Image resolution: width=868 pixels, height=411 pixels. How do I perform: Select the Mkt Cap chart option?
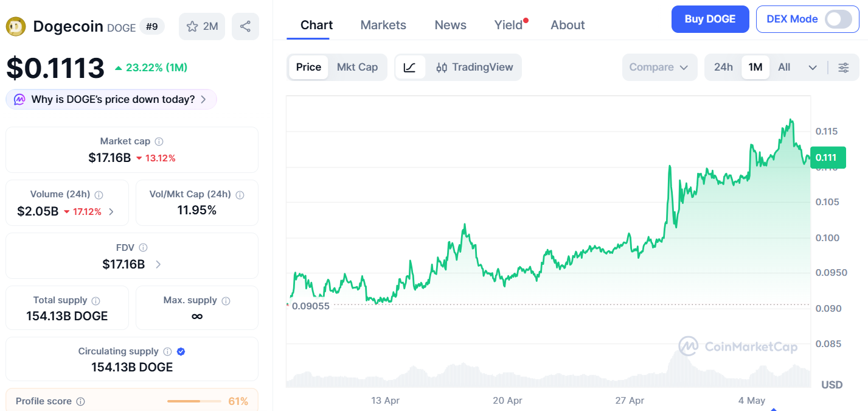pyautogui.click(x=357, y=68)
